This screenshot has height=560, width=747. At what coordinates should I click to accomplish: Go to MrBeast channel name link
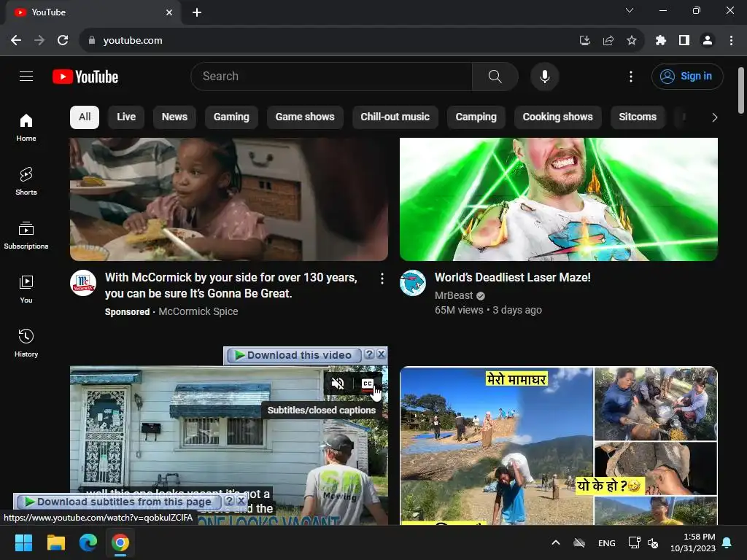454,296
